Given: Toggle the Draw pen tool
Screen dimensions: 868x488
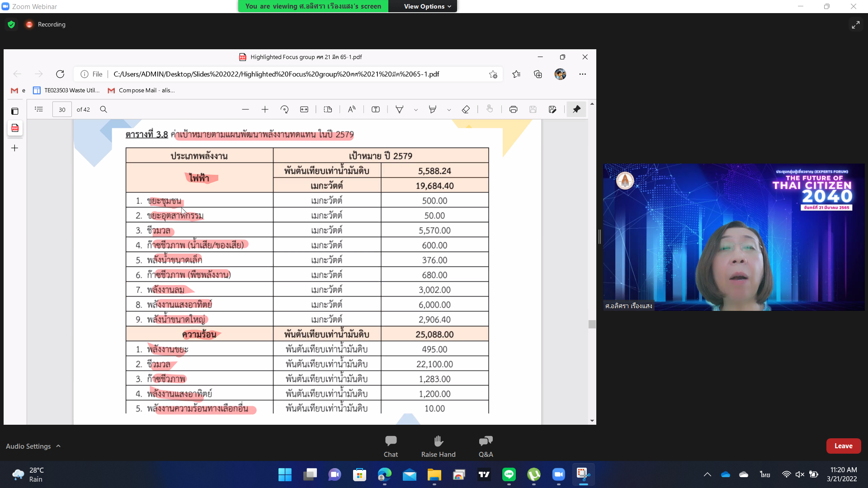Looking at the screenshot, I should (x=400, y=109).
